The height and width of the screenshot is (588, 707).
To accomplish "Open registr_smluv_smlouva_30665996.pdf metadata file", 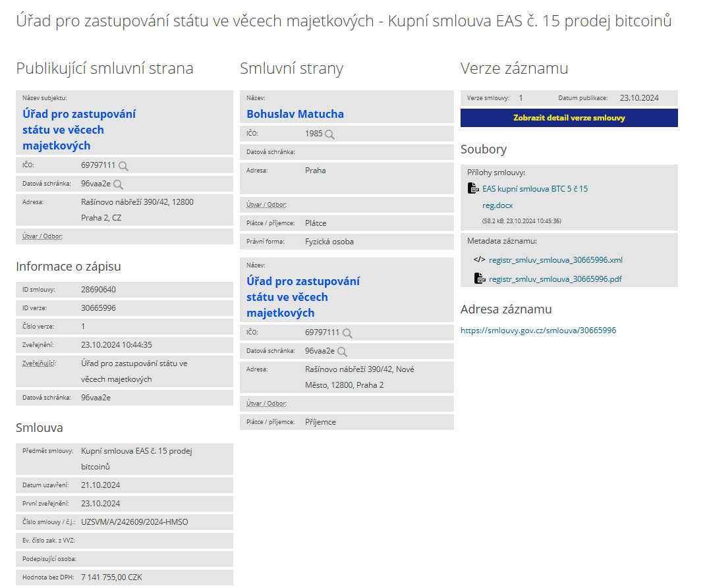I will [555, 279].
